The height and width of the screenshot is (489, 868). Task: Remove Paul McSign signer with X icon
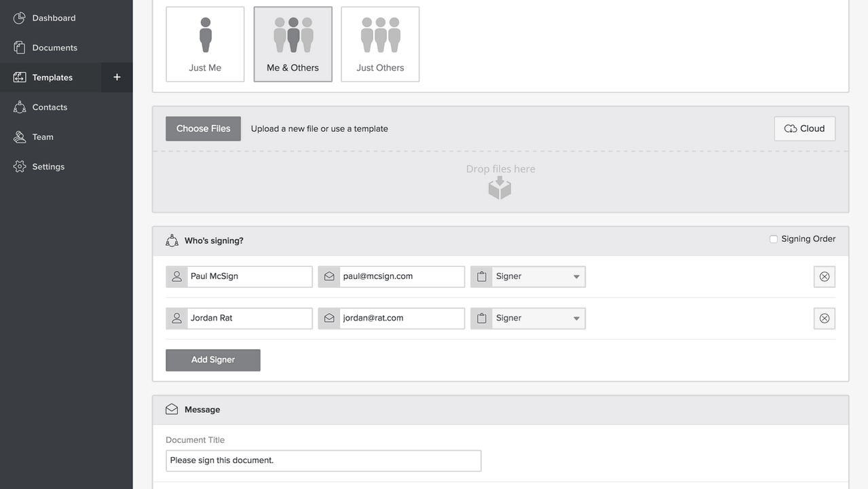[824, 277]
